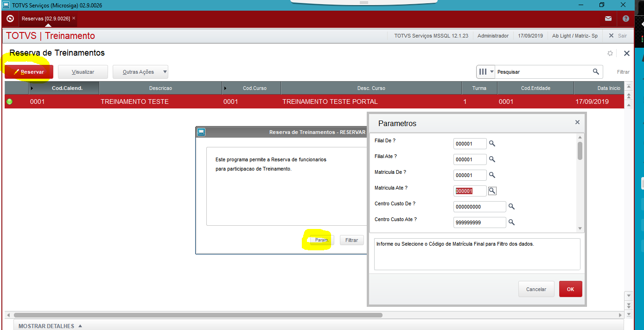
Task: Open the help question mark icon
Action: pos(626,19)
